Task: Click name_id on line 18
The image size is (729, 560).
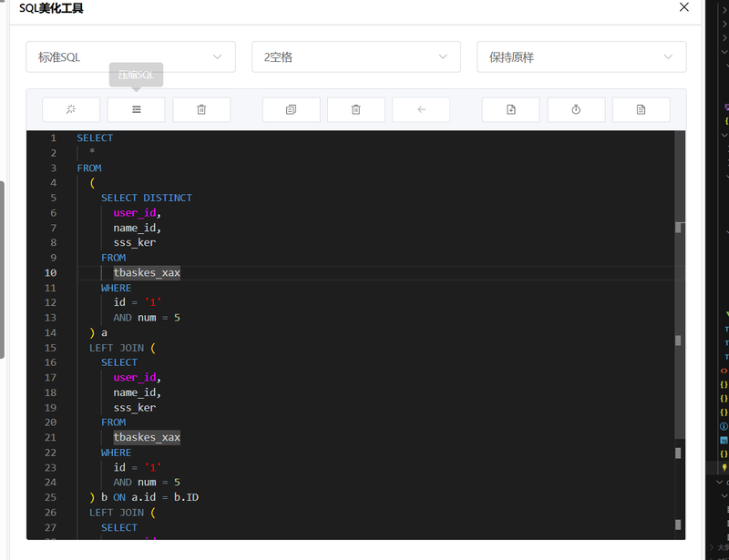Action: click(135, 392)
